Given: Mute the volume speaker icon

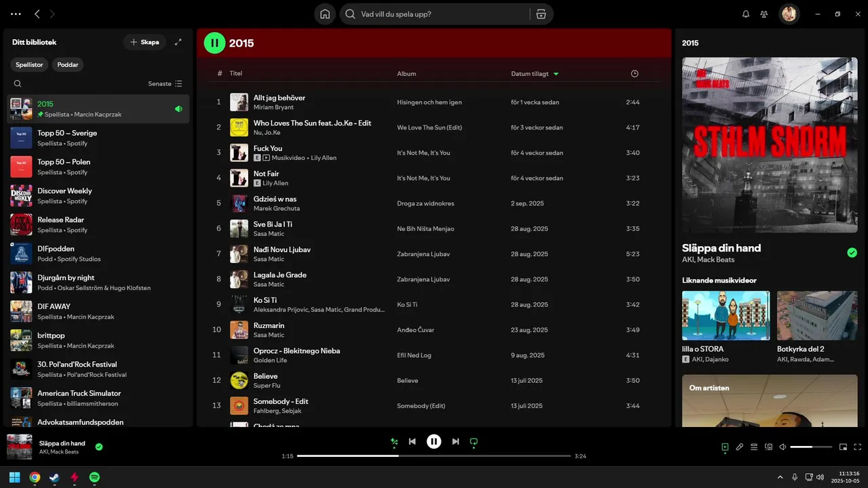Looking at the screenshot, I should [x=783, y=447].
